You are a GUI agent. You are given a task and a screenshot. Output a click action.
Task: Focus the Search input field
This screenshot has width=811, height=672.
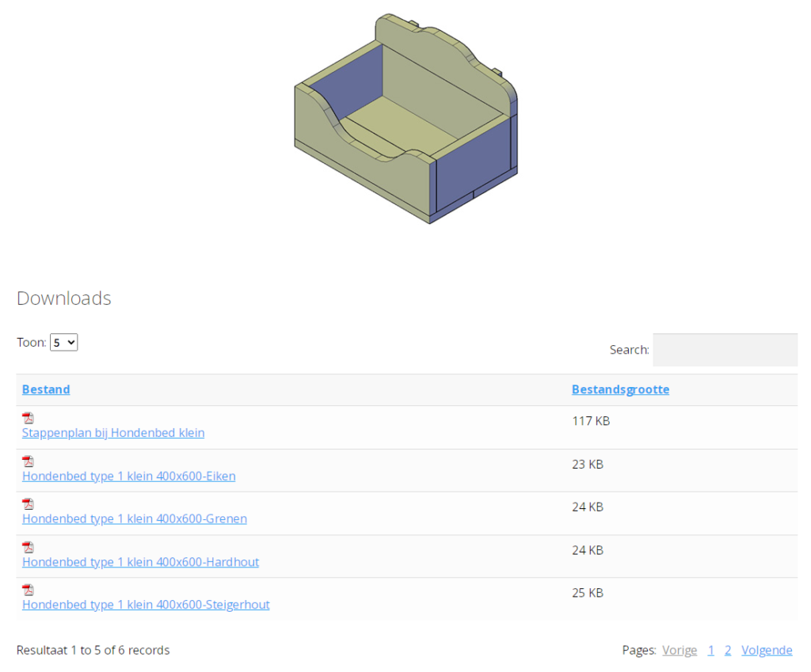click(x=725, y=350)
